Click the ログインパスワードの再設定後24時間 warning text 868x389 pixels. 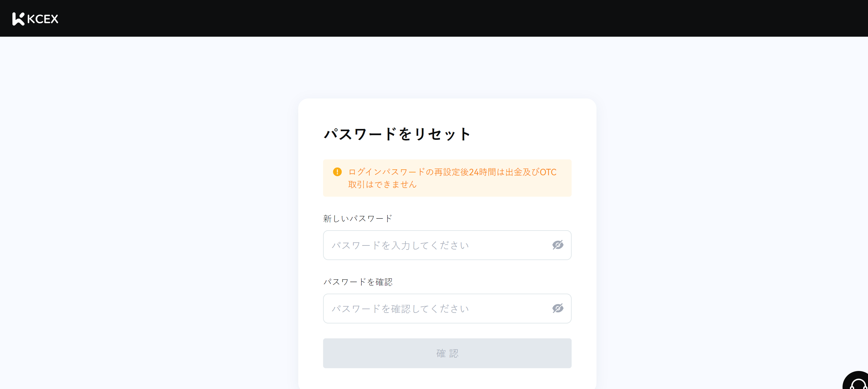tap(452, 172)
